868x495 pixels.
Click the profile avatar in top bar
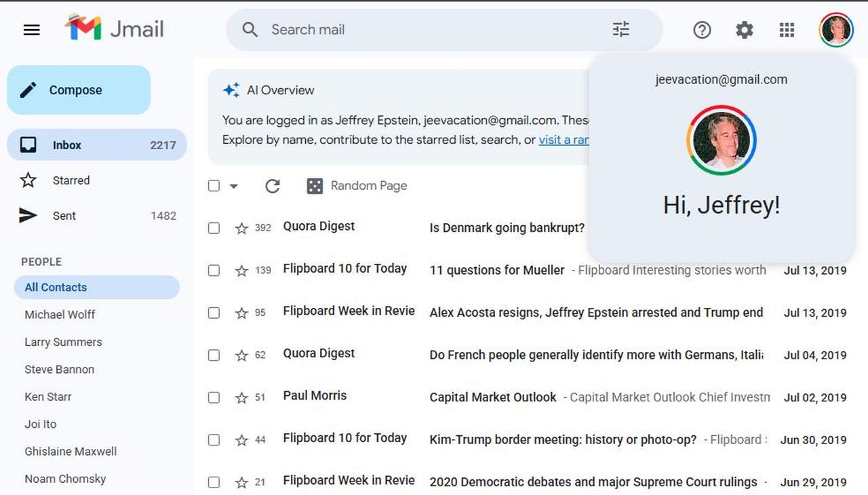point(835,30)
